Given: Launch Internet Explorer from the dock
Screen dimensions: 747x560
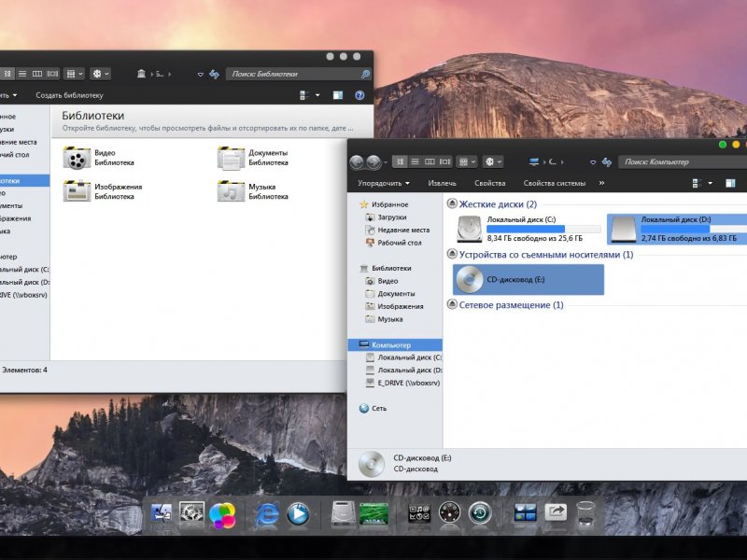Looking at the screenshot, I should pos(267,515).
